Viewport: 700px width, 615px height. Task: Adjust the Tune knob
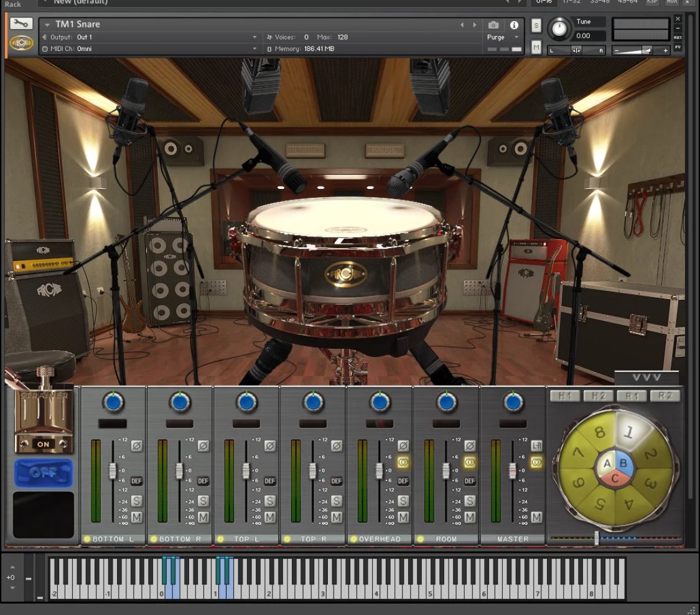click(559, 29)
